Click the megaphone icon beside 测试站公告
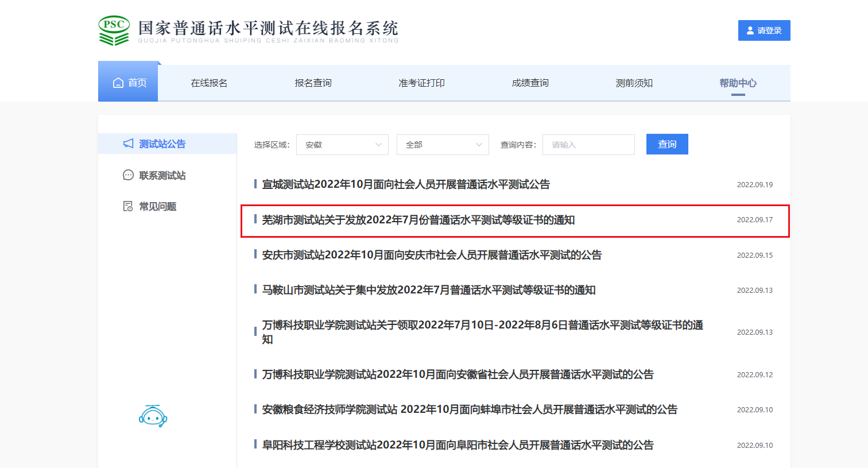This screenshot has width=868, height=468. tap(129, 144)
